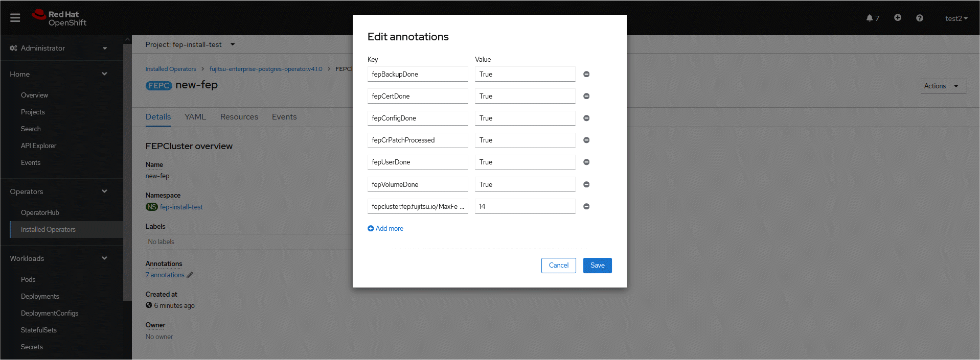Click the fepcluster.fep.fujitsu.io/MaxFe key field
Image resolution: width=980 pixels, height=360 pixels.
coord(418,206)
